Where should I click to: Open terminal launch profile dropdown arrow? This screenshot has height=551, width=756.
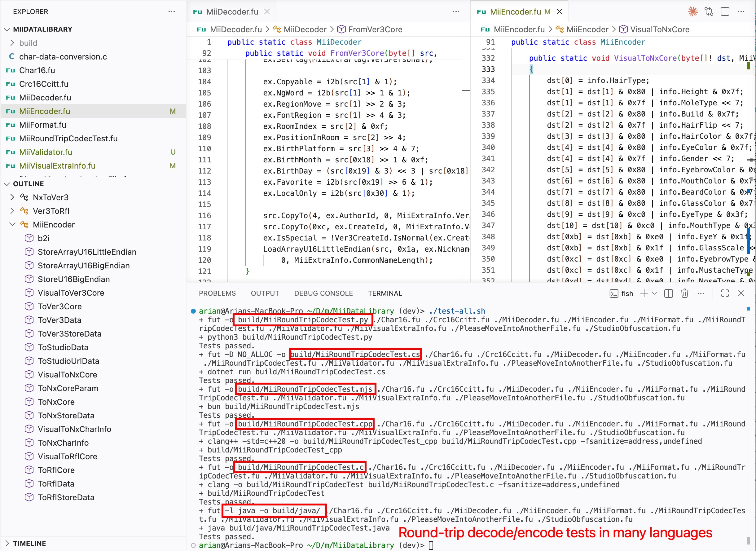click(x=654, y=293)
